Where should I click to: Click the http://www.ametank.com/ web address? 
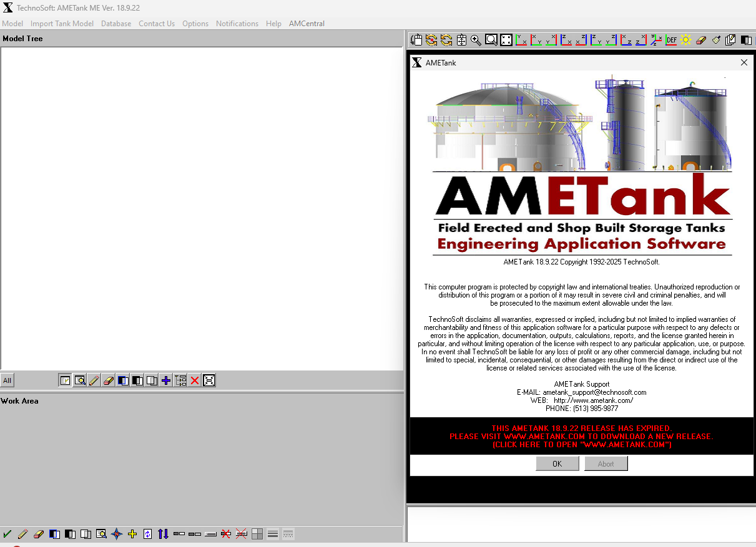(593, 400)
